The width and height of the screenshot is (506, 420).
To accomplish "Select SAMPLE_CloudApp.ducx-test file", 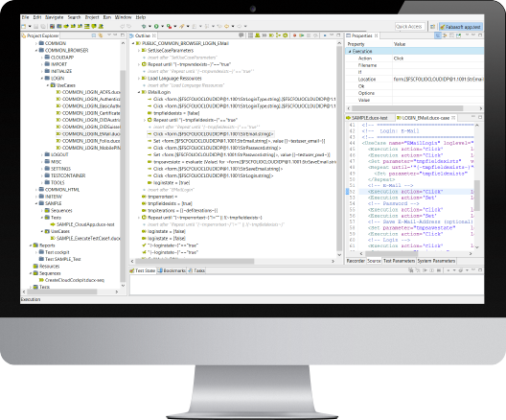I will [82, 224].
